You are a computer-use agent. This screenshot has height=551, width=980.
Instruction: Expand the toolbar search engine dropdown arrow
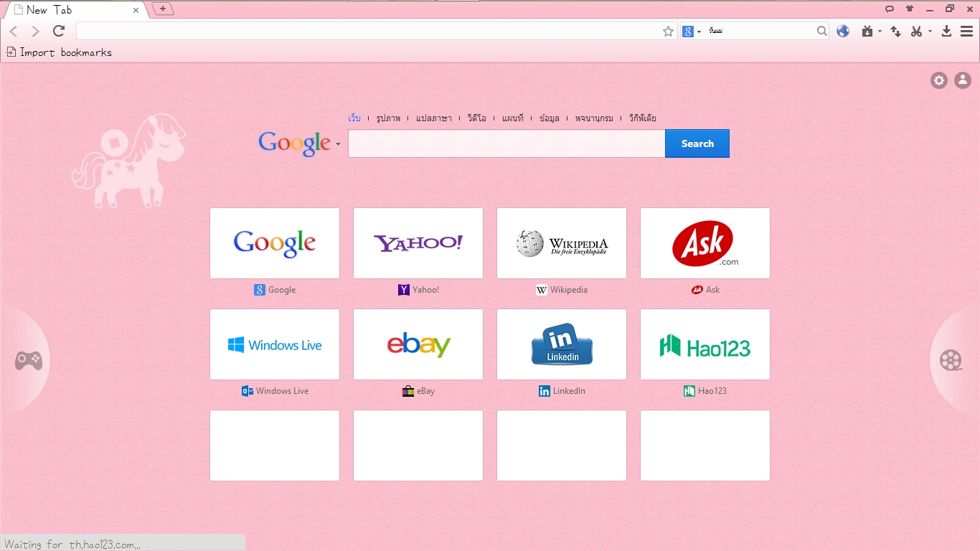point(699,32)
